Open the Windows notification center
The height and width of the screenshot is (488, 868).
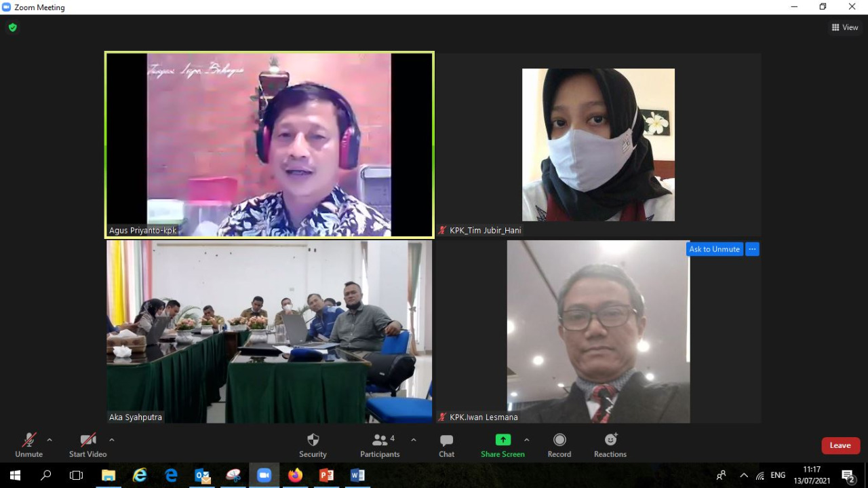848,476
